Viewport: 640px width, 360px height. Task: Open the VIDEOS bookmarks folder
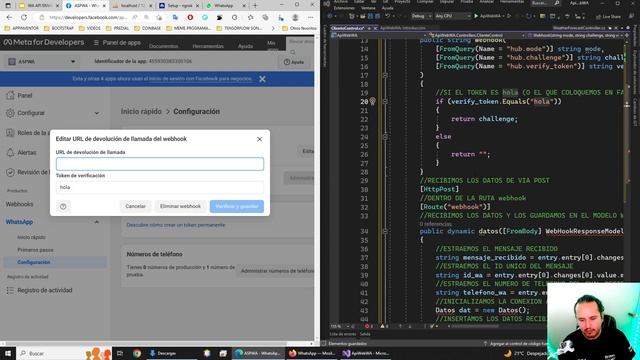pos(90,29)
